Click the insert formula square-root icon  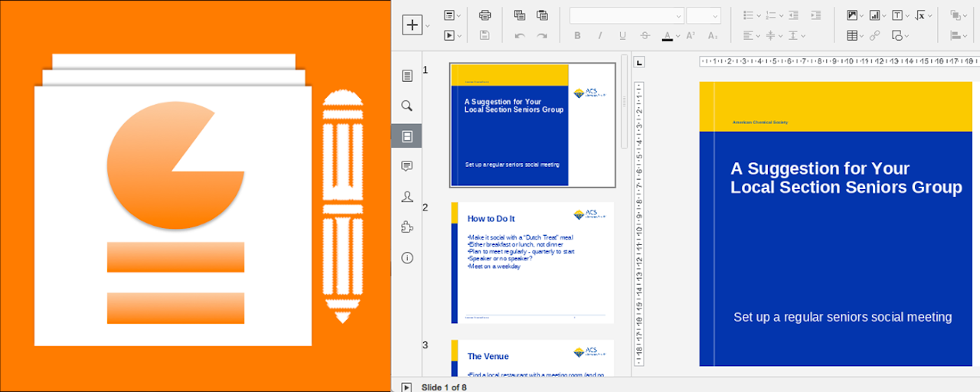coord(920,15)
